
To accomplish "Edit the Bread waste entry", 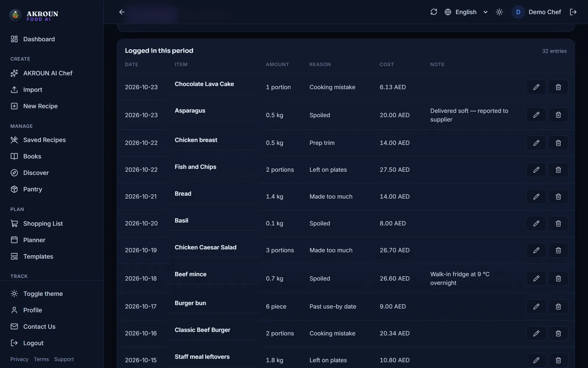I will pyautogui.click(x=536, y=197).
